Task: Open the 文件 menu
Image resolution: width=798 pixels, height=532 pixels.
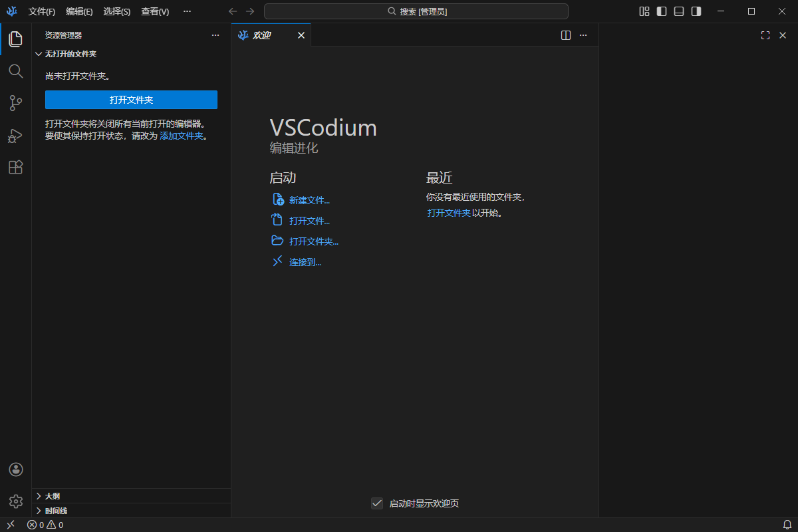Action: pos(41,11)
